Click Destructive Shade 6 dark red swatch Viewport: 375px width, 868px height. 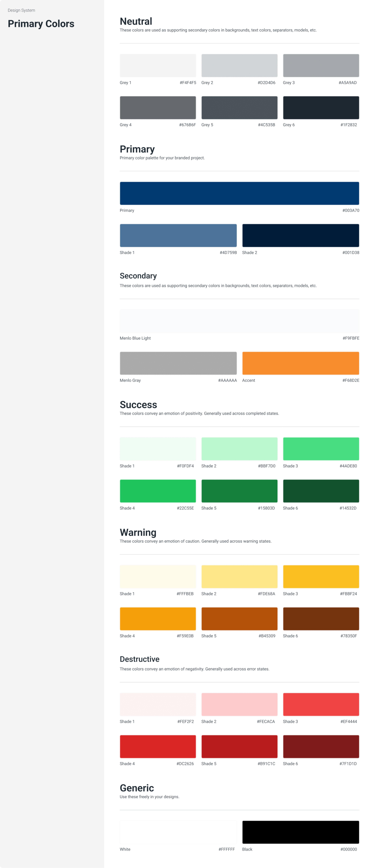321,746
